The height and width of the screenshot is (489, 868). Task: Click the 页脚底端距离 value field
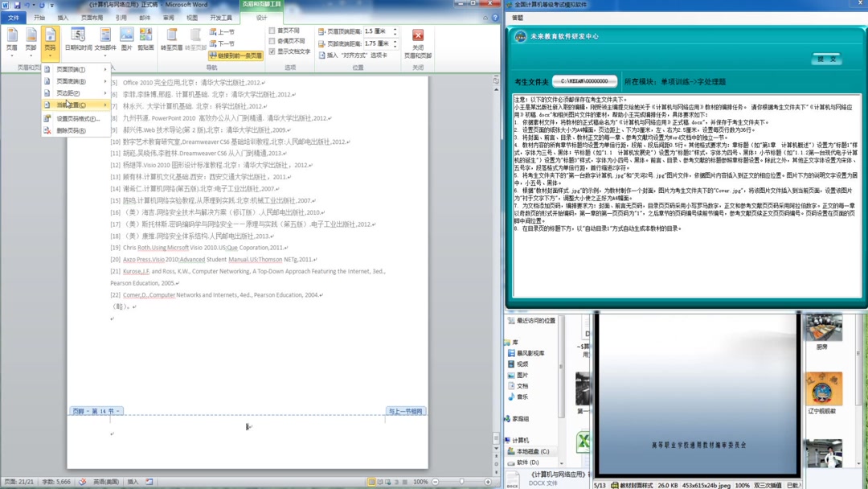pyautogui.click(x=378, y=42)
